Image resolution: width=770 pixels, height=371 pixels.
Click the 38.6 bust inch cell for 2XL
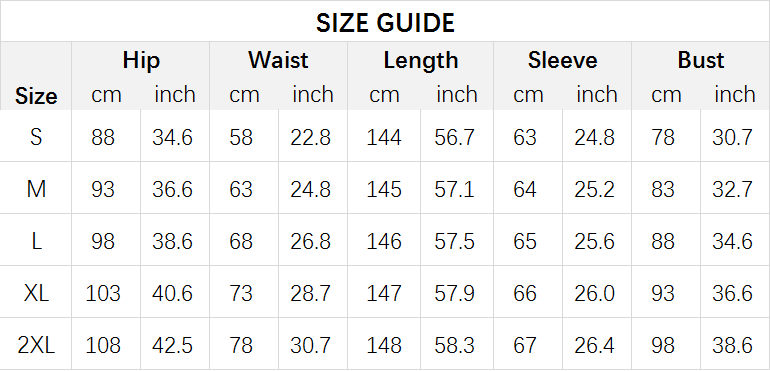(732, 346)
